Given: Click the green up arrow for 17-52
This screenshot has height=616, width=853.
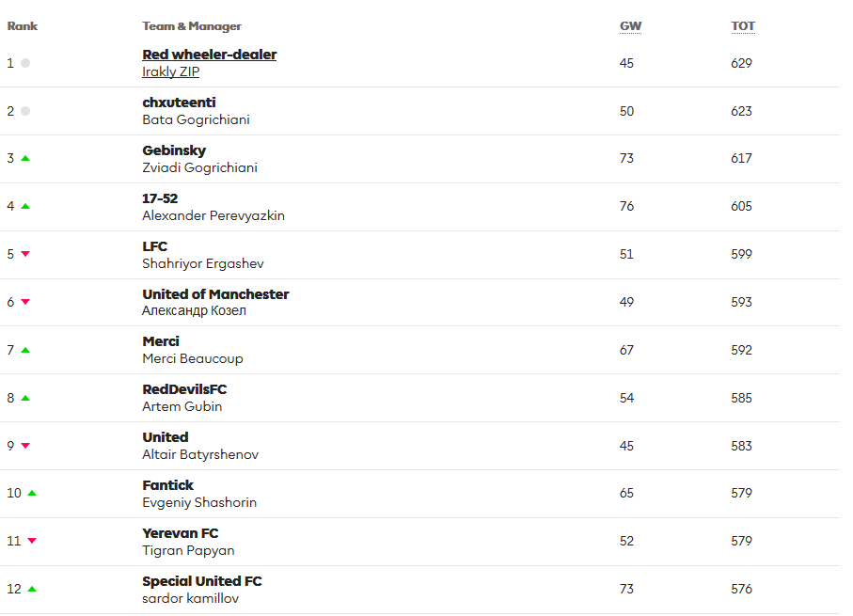Looking at the screenshot, I should tap(25, 206).
